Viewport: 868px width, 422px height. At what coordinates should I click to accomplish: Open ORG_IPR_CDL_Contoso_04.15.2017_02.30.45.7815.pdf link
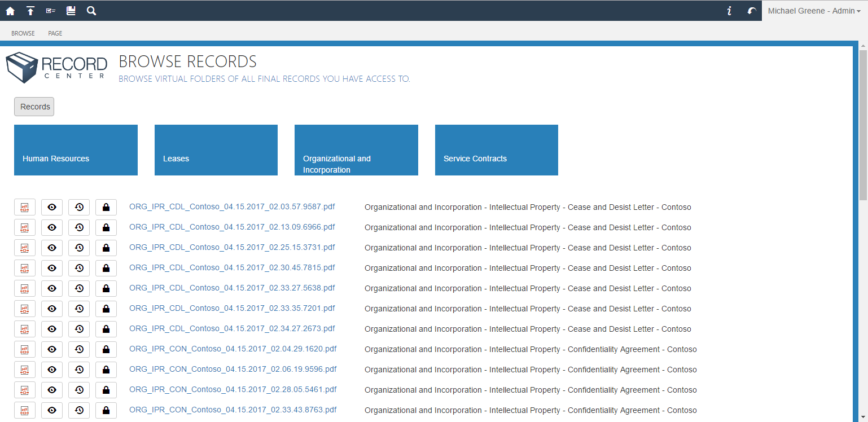tap(232, 267)
